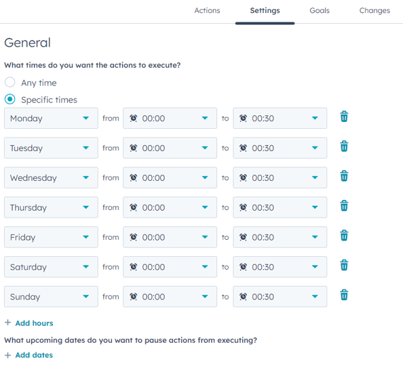The width and height of the screenshot is (403, 372).
Task: Open Friday's from-time 00:00 dropdown
Action: click(x=170, y=237)
